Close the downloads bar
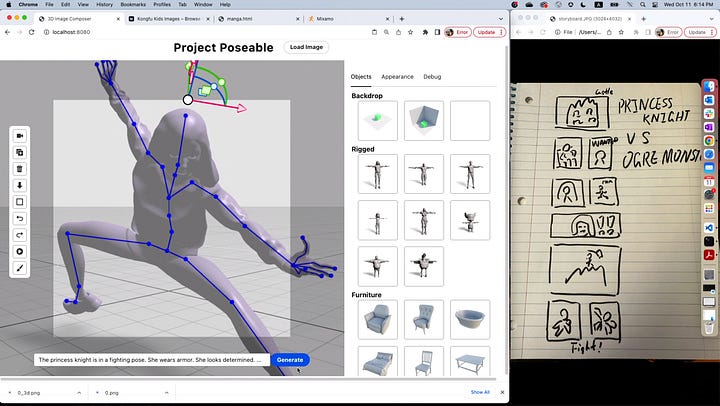Image resolution: width=720 pixels, height=406 pixels. 502,392
